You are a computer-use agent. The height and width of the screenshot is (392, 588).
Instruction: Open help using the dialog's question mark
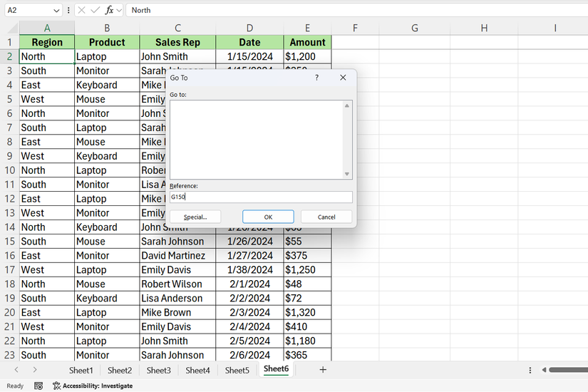[316, 77]
